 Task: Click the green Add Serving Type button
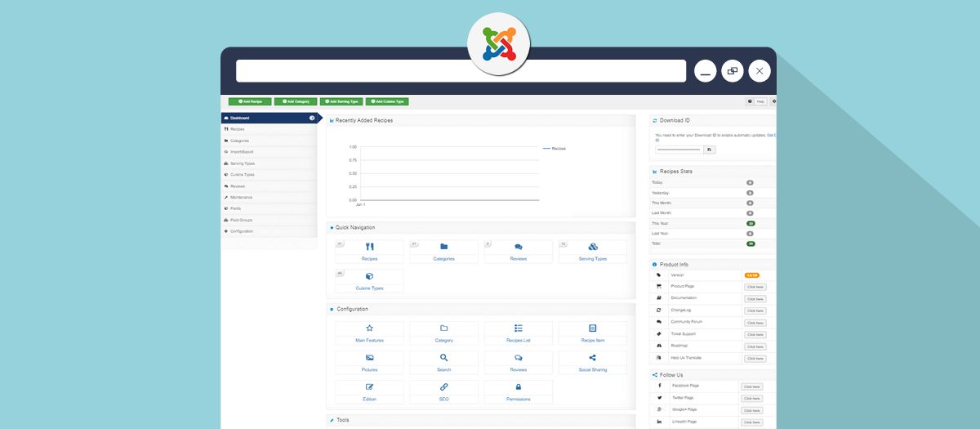[x=341, y=101]
